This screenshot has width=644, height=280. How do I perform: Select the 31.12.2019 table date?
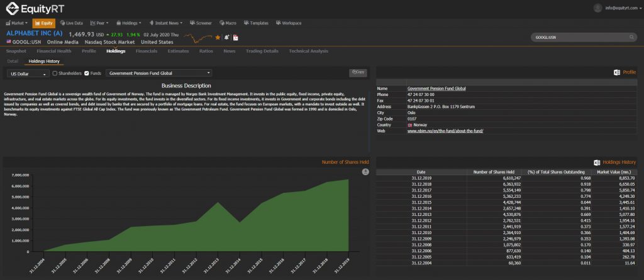point(421,178)
